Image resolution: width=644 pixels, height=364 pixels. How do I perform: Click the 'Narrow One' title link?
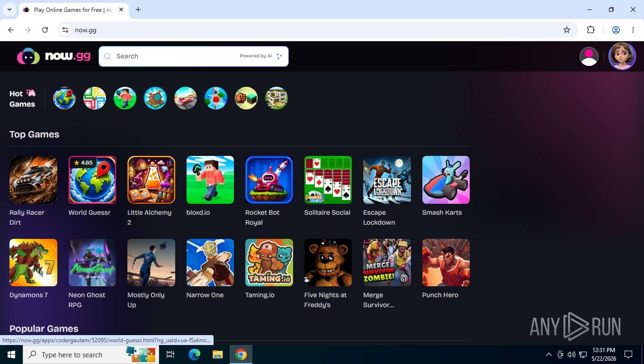pyautogui.click(x=205, y=295)
